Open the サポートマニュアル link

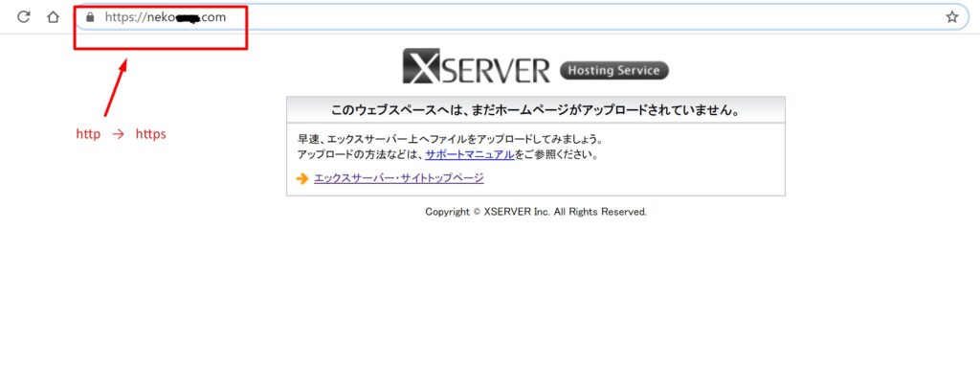[x=469, y=154]
